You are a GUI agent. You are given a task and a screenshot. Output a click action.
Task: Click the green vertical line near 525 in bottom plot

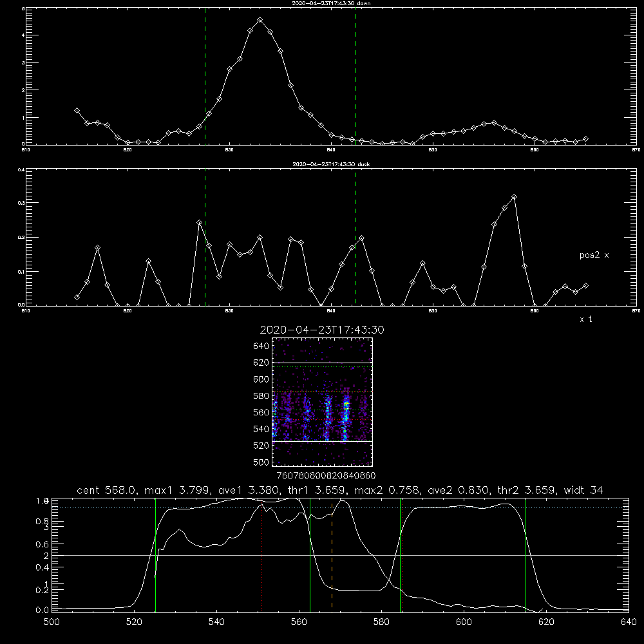click(155, 554)
